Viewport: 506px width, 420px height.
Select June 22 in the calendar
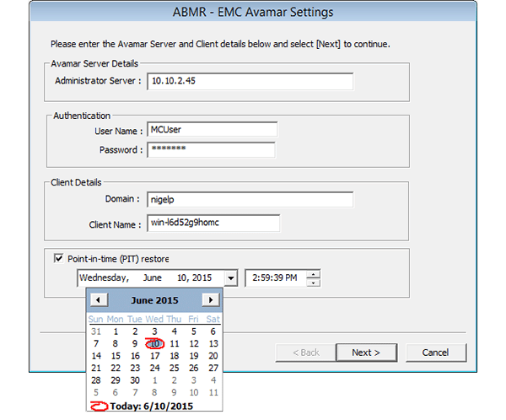point(116,369)
